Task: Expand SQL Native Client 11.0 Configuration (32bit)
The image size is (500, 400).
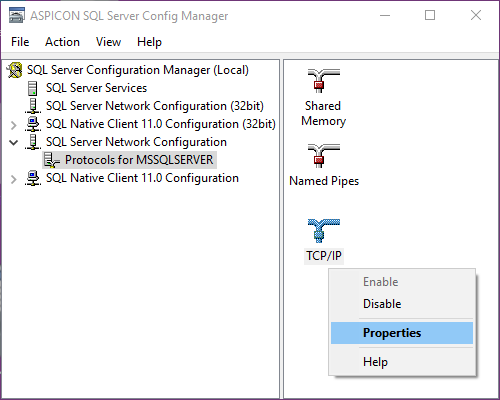Action: tap(13, 125)
